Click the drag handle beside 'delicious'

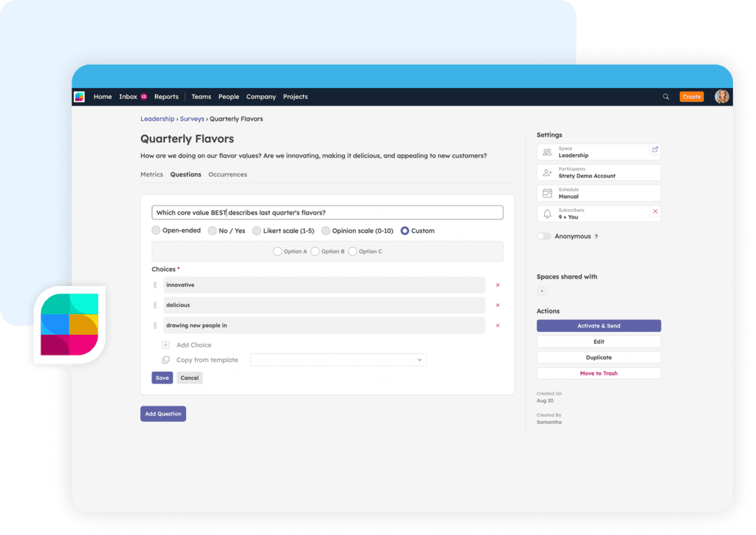[x=155, y=305]
